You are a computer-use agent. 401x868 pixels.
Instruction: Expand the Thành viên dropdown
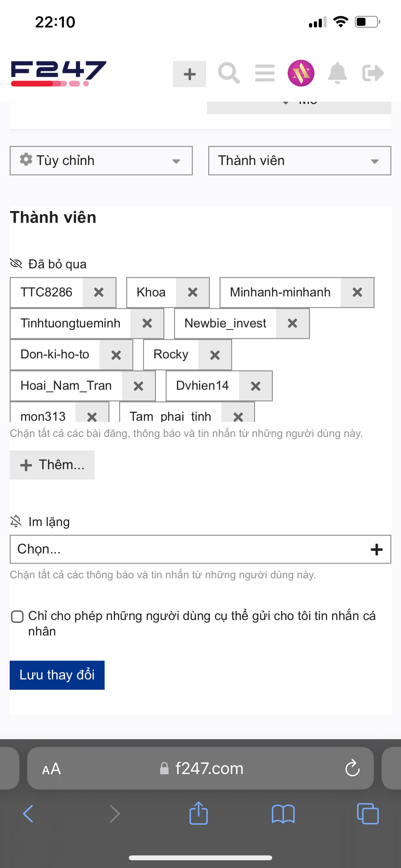[300, 161]
